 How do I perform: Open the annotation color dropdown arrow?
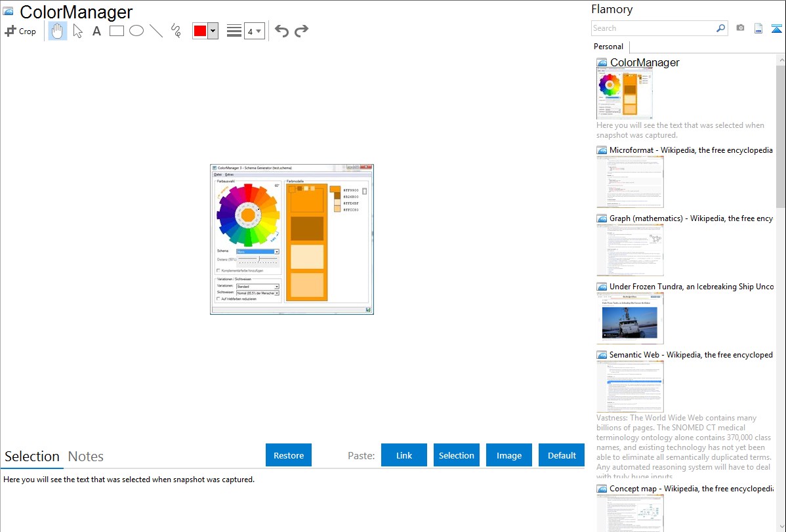[x=213, y=31]
